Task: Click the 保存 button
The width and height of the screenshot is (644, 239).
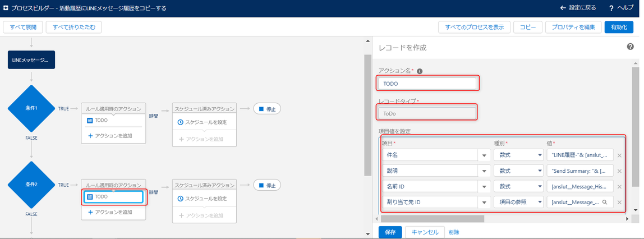Action: click(390, 232)
